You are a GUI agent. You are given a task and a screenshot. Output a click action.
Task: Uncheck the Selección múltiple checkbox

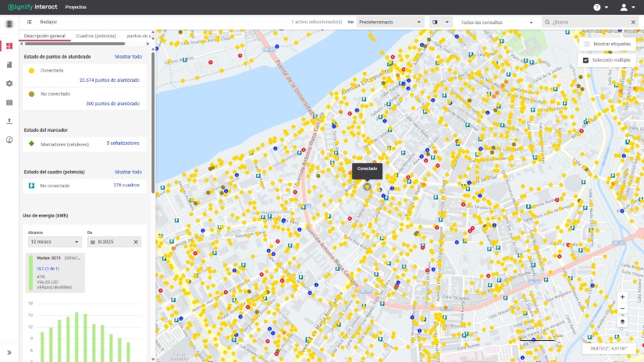(x=585, y=60)
